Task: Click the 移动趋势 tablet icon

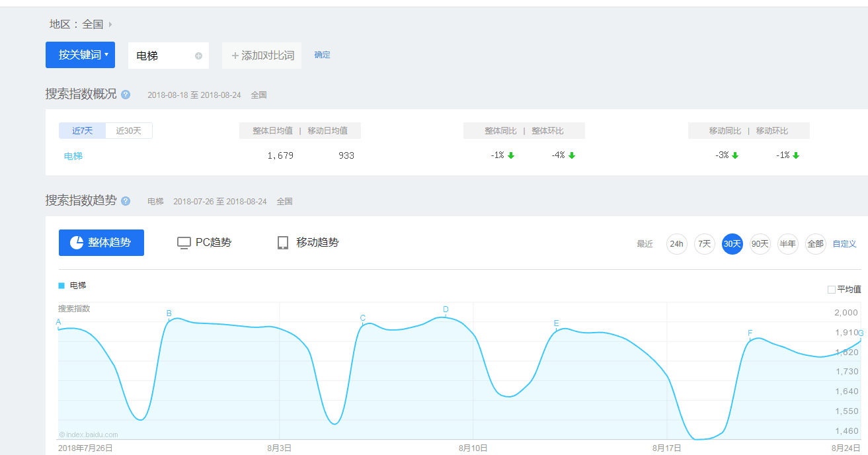Action: 283,243
